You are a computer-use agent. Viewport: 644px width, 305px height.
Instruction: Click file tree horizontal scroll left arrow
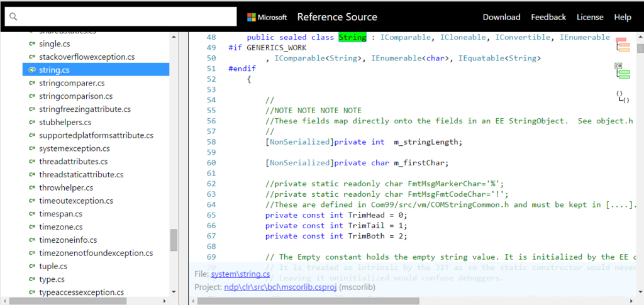(4, 301)
